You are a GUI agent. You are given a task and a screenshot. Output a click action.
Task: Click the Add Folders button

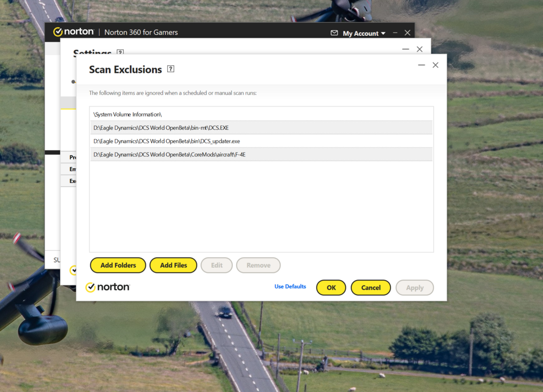pyautogui.click(x=118, y=265)
